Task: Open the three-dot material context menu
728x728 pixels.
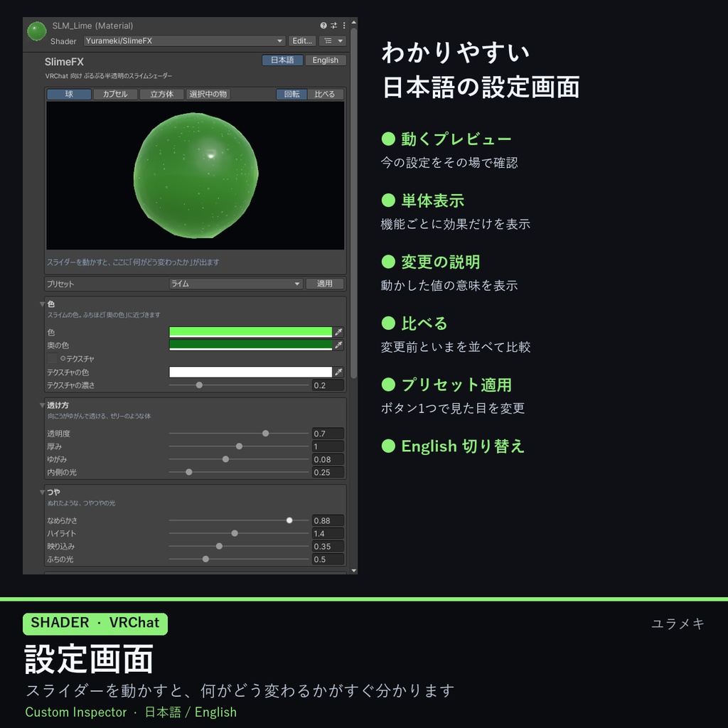Action: [344, 26]
